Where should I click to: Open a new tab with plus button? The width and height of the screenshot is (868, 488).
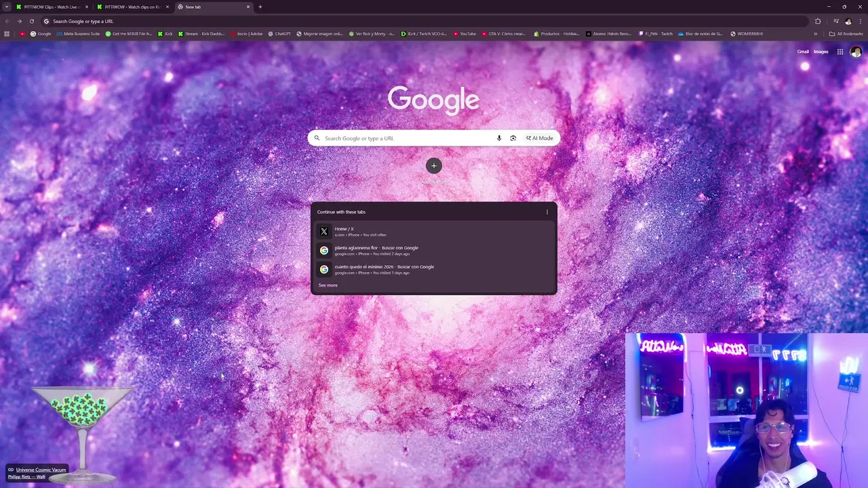260,7
